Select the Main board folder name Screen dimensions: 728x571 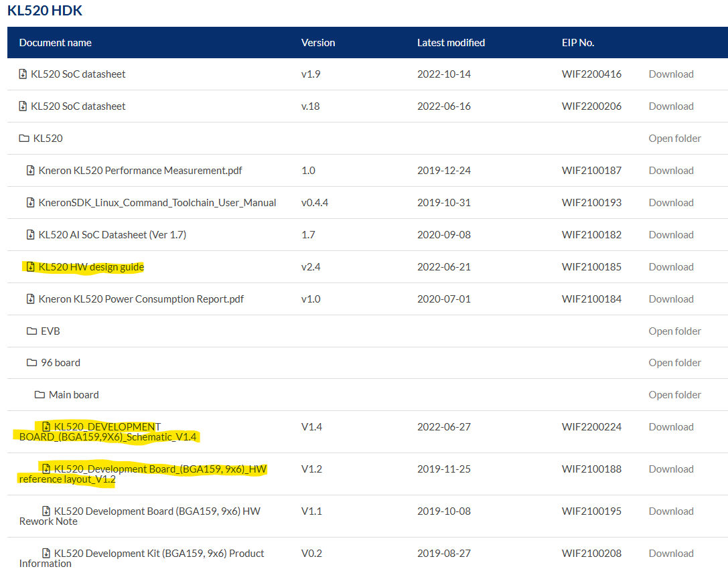pos(74,394)
